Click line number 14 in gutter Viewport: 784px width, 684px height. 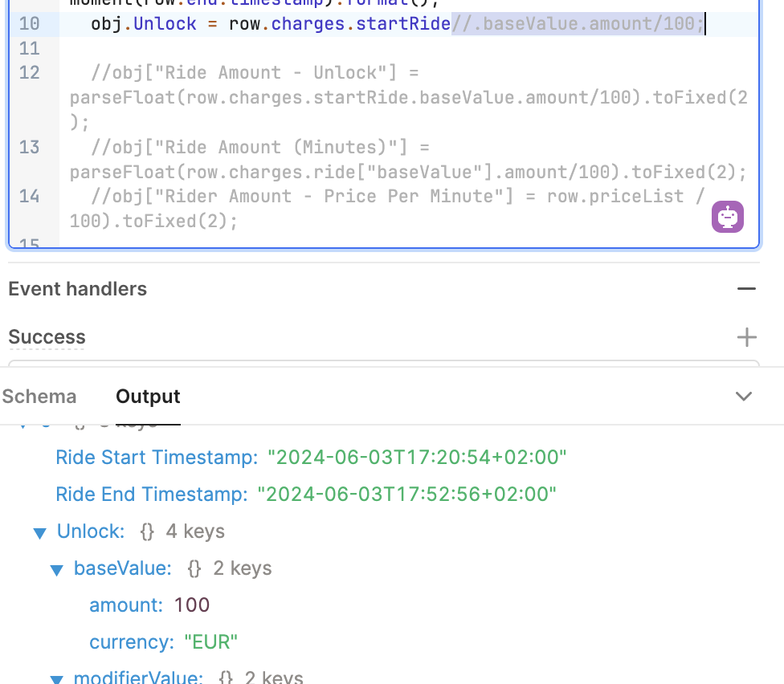(x=29, y=197)
